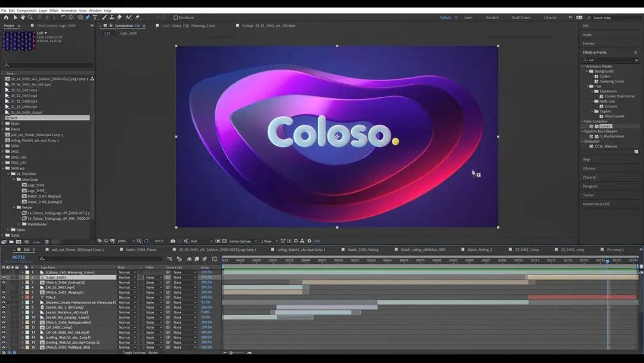Select the Zoom magnifier tool
Screen dimensions: 644x363
tap(30, 17)
